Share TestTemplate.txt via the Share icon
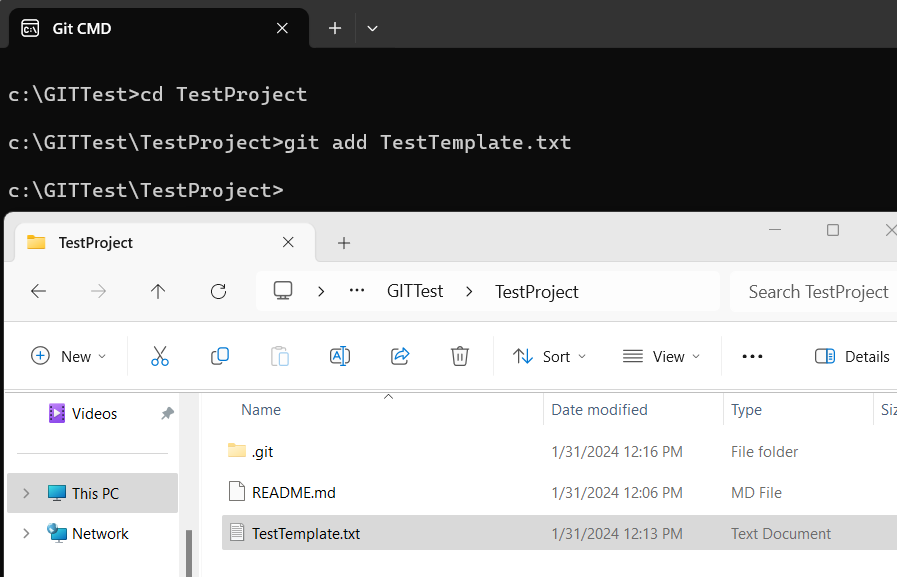The image size is (897, 577). pos(399,355)
